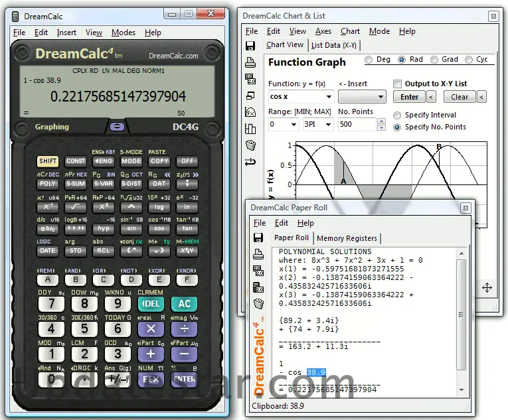Switch to List Data (X-Y) tab
This screenshot has height=420, width=508.
coord(334,45)
